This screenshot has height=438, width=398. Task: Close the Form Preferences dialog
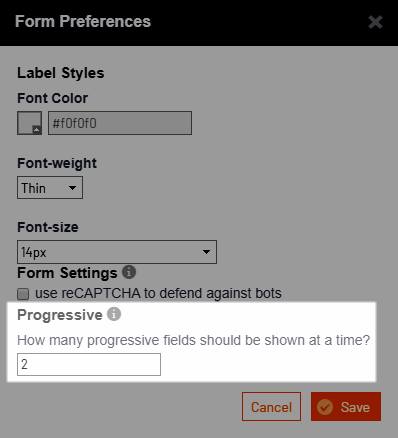(375, 22)
